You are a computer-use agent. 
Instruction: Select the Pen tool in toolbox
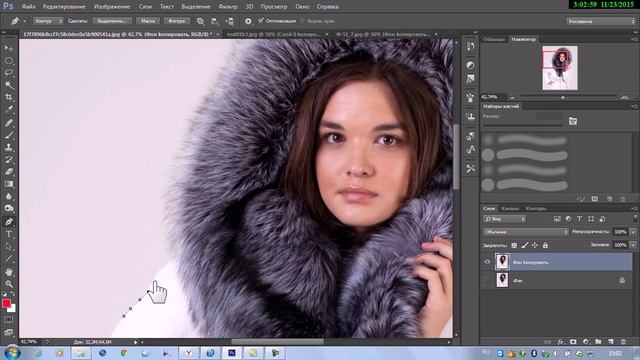click(9, 222)
